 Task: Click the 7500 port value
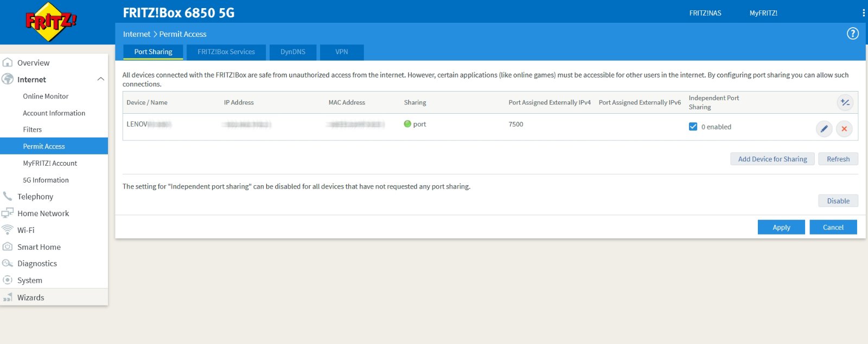click(x=516, y=124)
